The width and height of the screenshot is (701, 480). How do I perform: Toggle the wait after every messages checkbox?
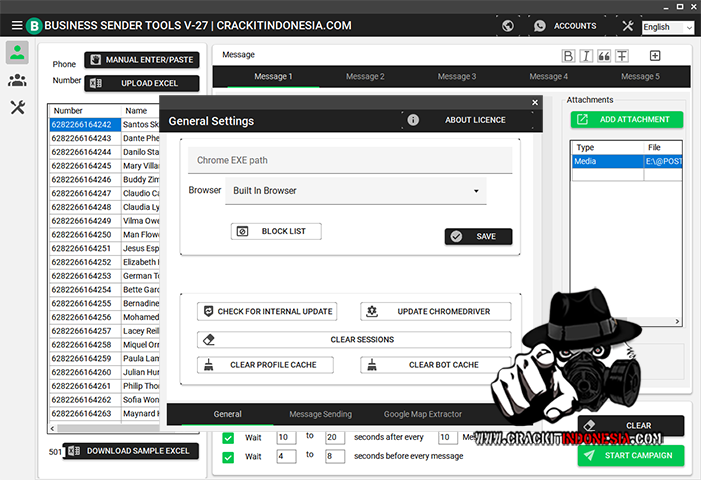[228, 438]
